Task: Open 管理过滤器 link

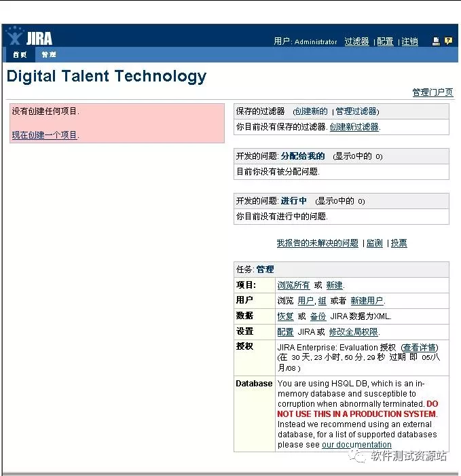Action: click(x=356, y=111)
